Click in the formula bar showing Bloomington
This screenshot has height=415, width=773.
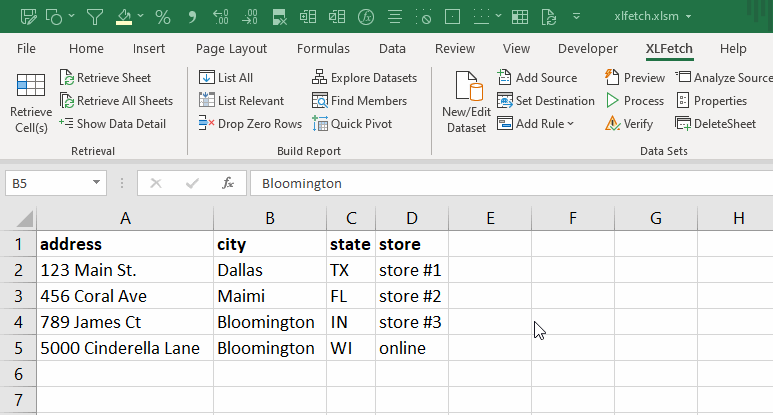pos(500,183)
